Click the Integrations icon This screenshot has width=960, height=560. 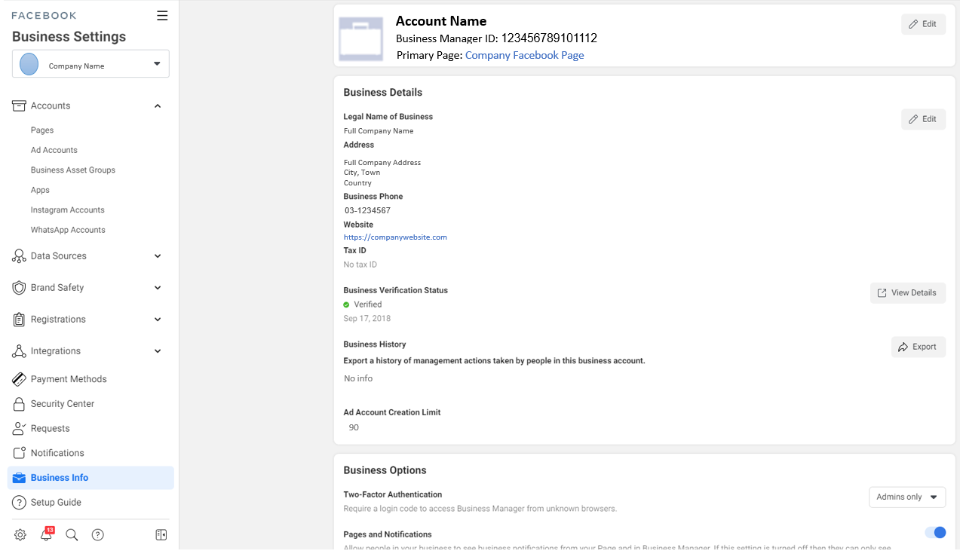point(19,351)
